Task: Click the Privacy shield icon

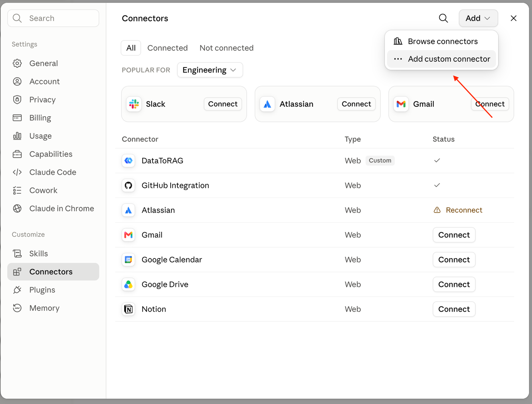Action: [17, 99]
